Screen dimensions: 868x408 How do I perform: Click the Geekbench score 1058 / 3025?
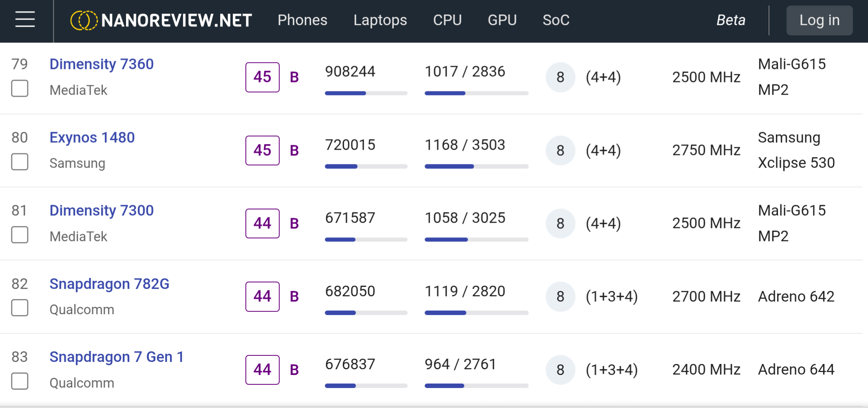tap(465, 218)
